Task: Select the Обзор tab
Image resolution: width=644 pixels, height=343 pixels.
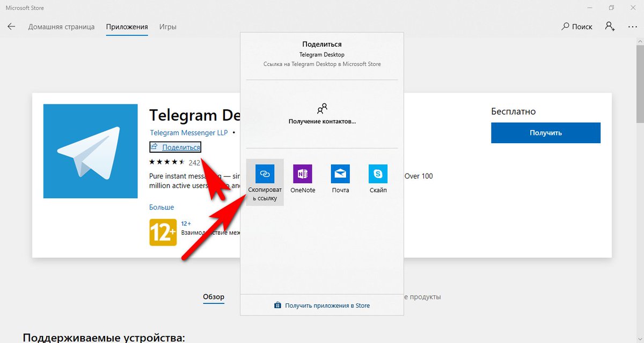Action: [x=214, y=297]
